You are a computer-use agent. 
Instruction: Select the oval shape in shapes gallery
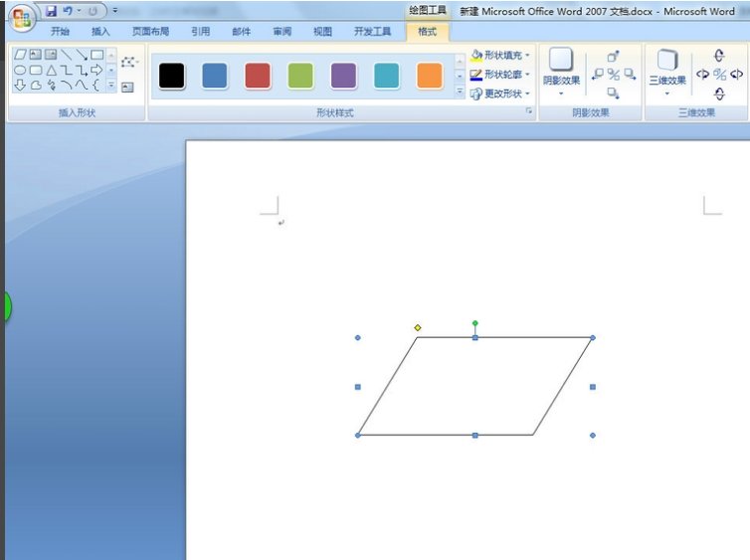point(20,71)
